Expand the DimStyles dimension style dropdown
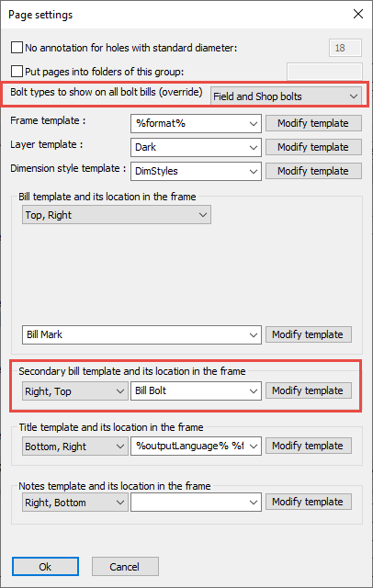373x588 pixels. [196, 172]
